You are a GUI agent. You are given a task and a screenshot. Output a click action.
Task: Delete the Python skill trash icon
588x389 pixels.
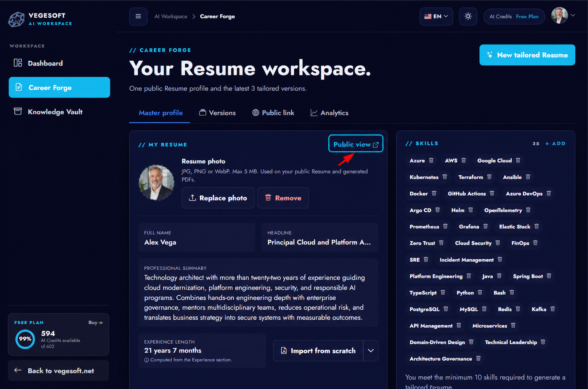tap(480, 293)
